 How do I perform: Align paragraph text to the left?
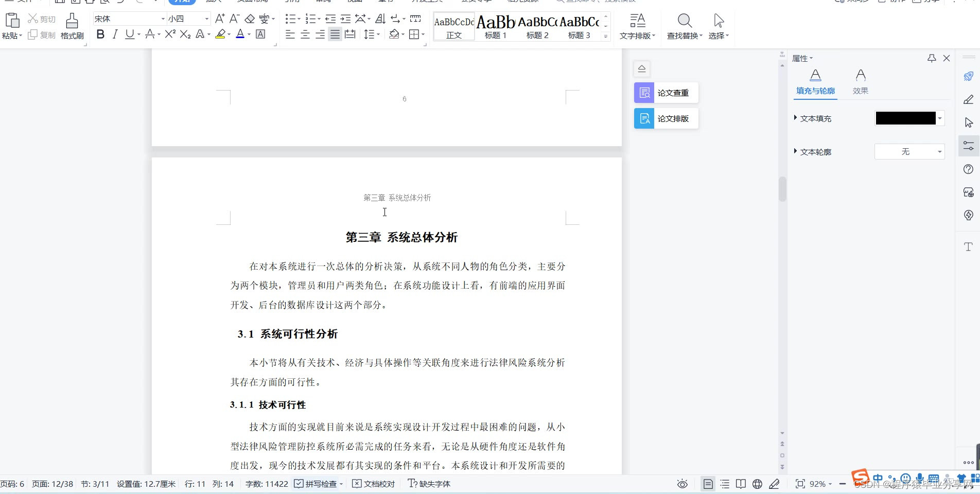pyautogui.click(x=290, y=34)
